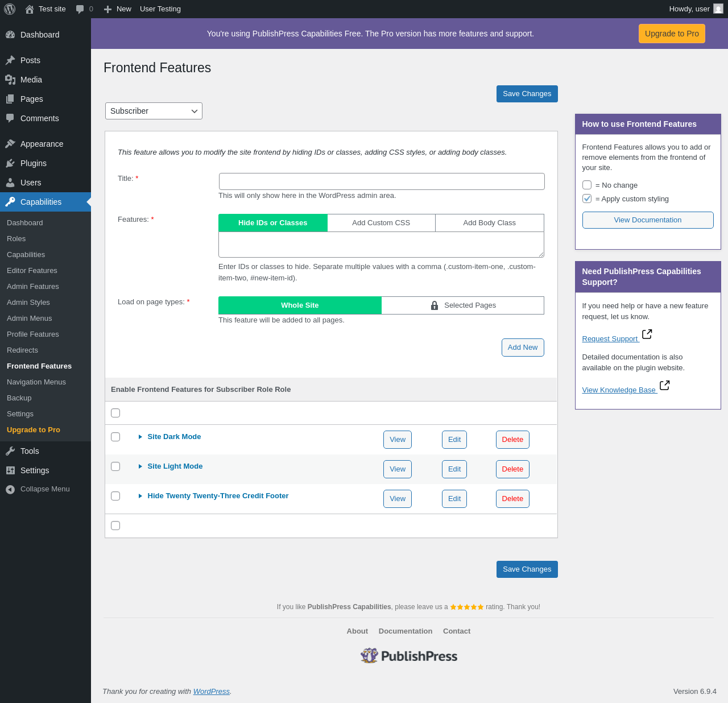Click the Plugins plug icon

pos(10,163)
